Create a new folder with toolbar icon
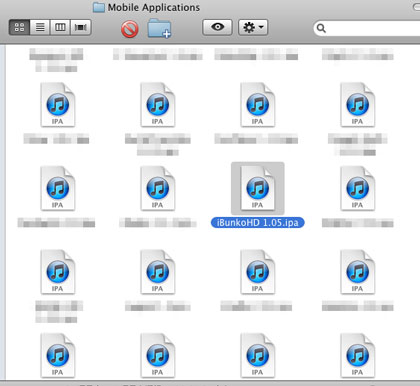This screenshot has height=386, width=420. click(159, 28)
